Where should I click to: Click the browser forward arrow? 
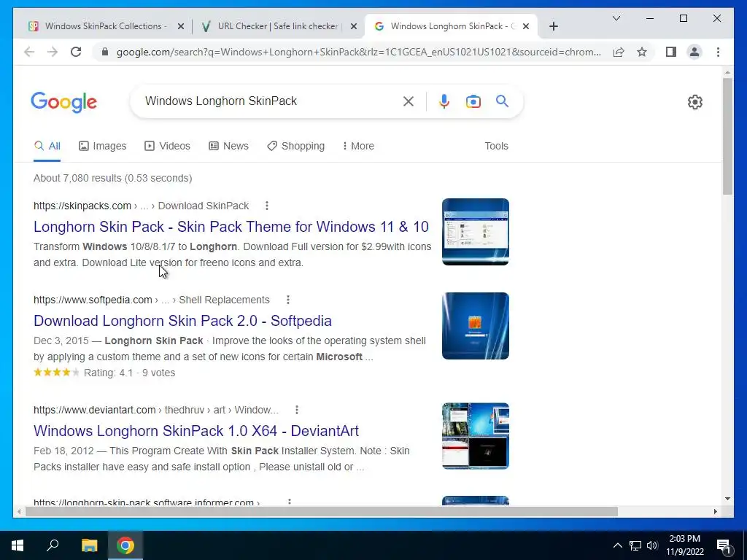pos(53,52)
